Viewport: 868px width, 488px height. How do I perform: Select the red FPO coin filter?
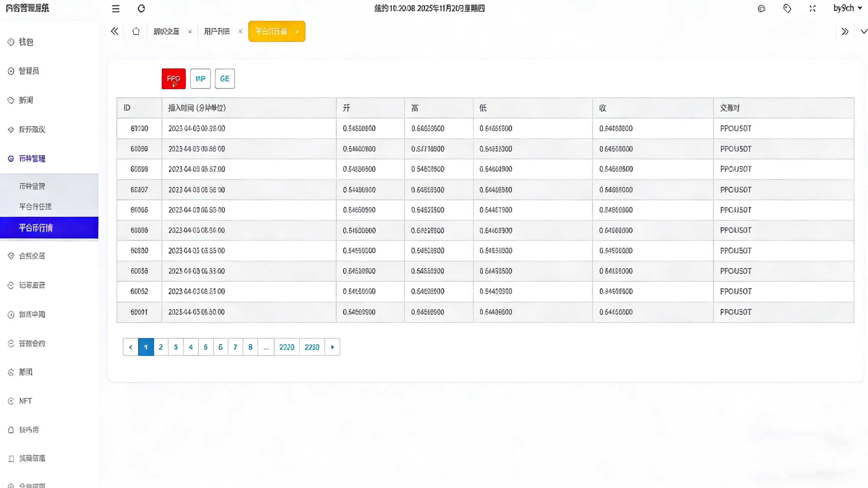point(174,79)
